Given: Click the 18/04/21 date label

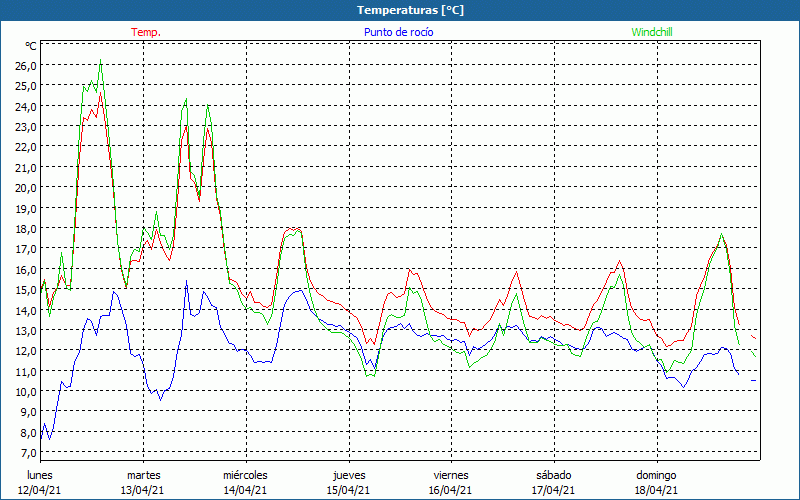Looking at the screenshot, I should pos(656,490).
